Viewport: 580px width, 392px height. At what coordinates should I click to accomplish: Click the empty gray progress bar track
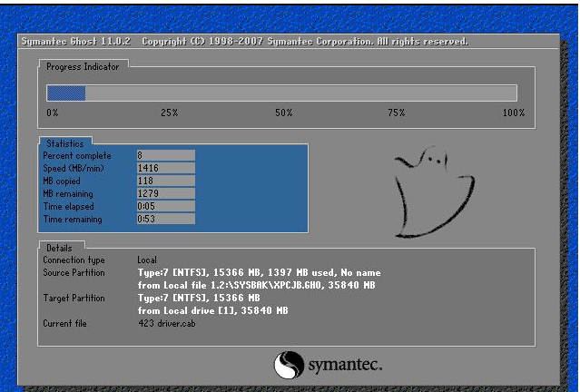coord(300,93)
